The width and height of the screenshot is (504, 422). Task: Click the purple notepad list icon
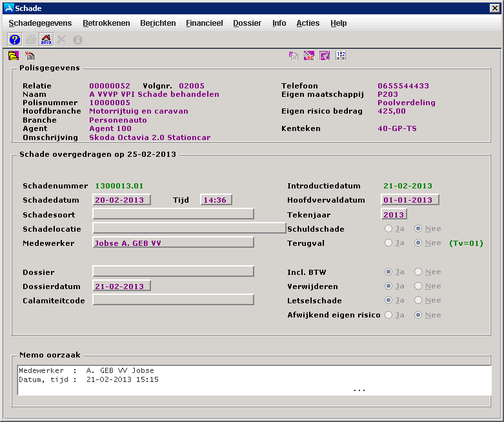[x=325, y=56]
